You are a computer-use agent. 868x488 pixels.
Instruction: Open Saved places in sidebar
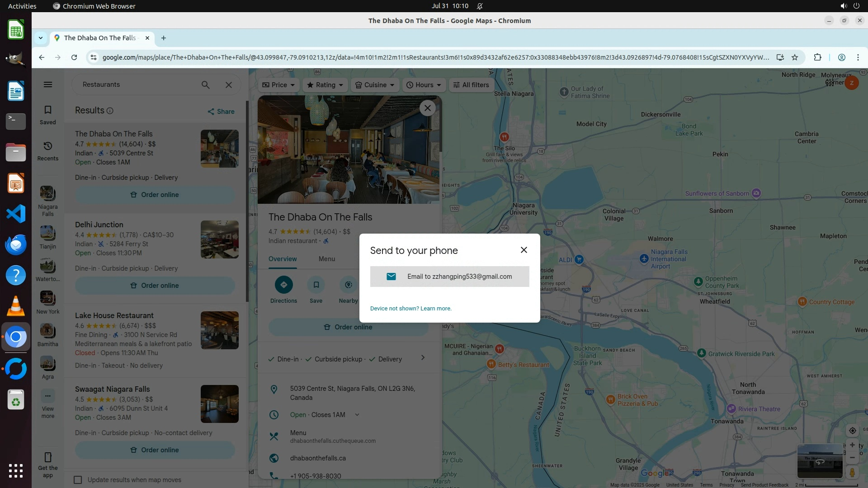coord(48,115)
